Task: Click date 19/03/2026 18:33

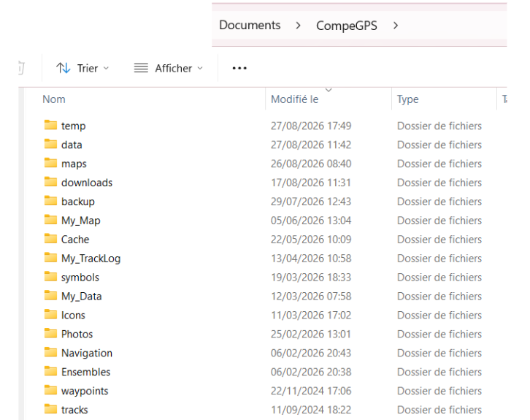Action: coord(311,278)
